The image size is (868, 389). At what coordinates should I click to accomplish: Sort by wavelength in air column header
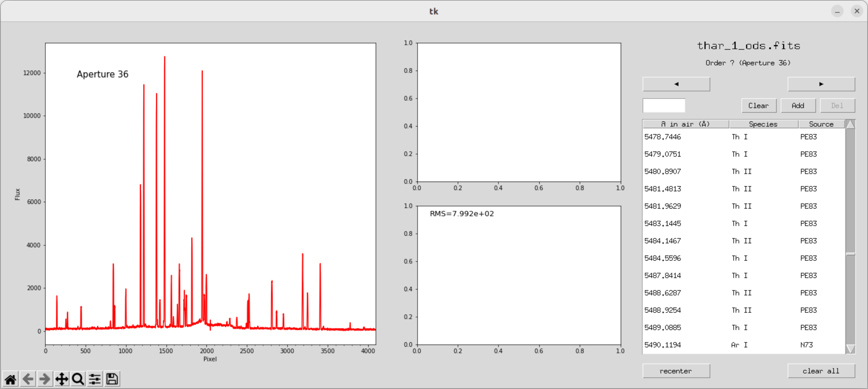point(685,124)
